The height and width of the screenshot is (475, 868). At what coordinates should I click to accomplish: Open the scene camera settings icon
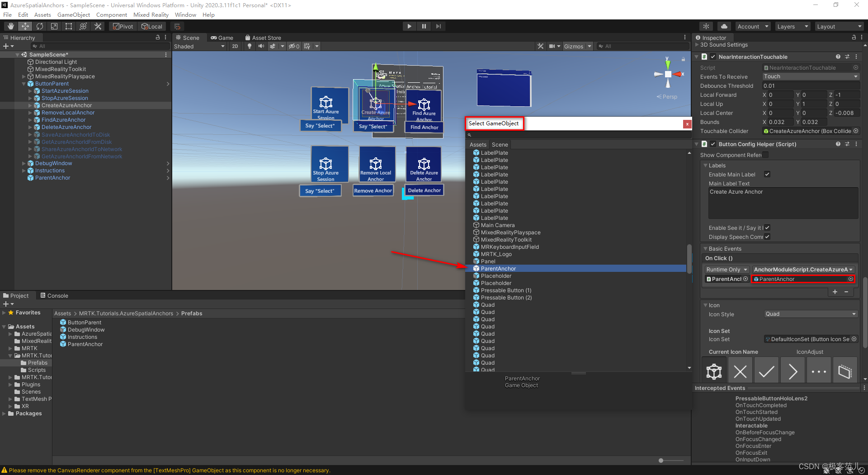[552, 46]
